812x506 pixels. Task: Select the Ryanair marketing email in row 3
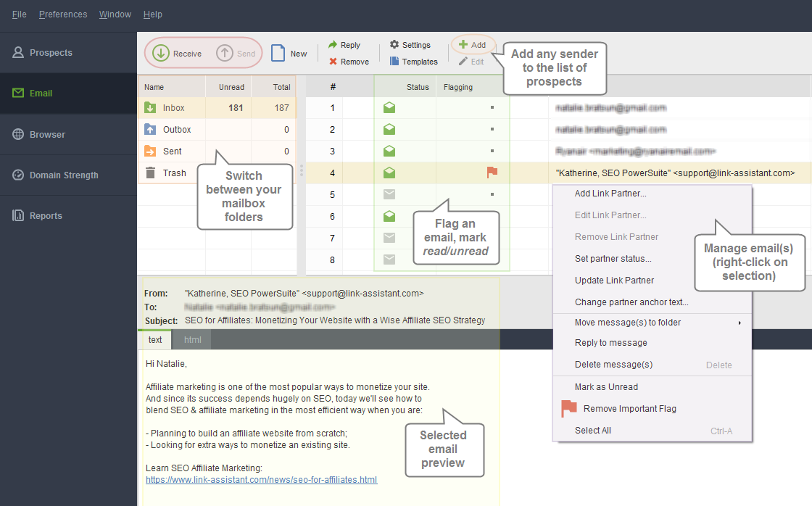coord(559,152)
